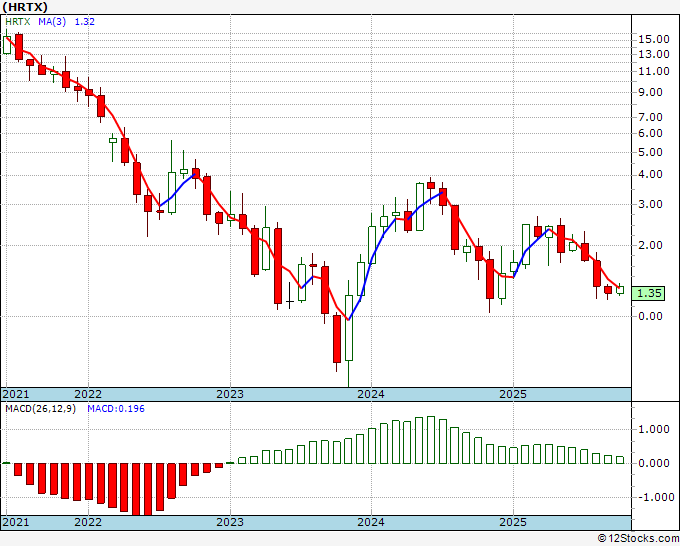The height and width of the screenshot is (546, 680).
Task: Click the 2021 label on the price panel timeline
Action: tap(16, 394)
